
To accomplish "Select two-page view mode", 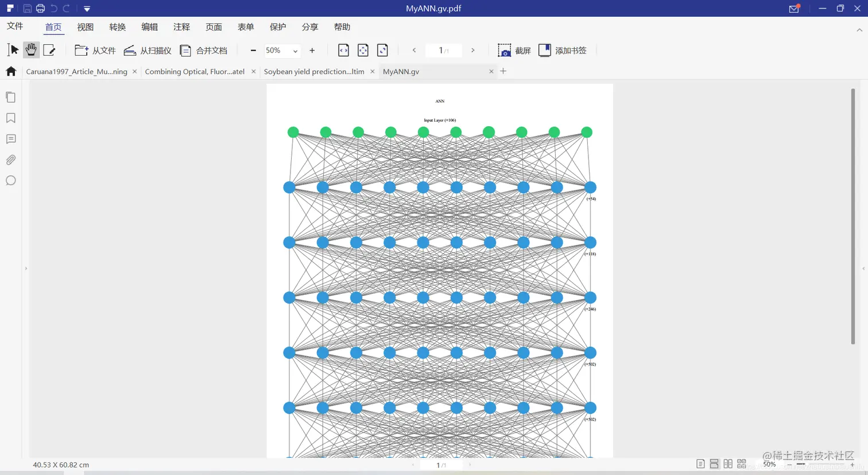I will [728, 464].
